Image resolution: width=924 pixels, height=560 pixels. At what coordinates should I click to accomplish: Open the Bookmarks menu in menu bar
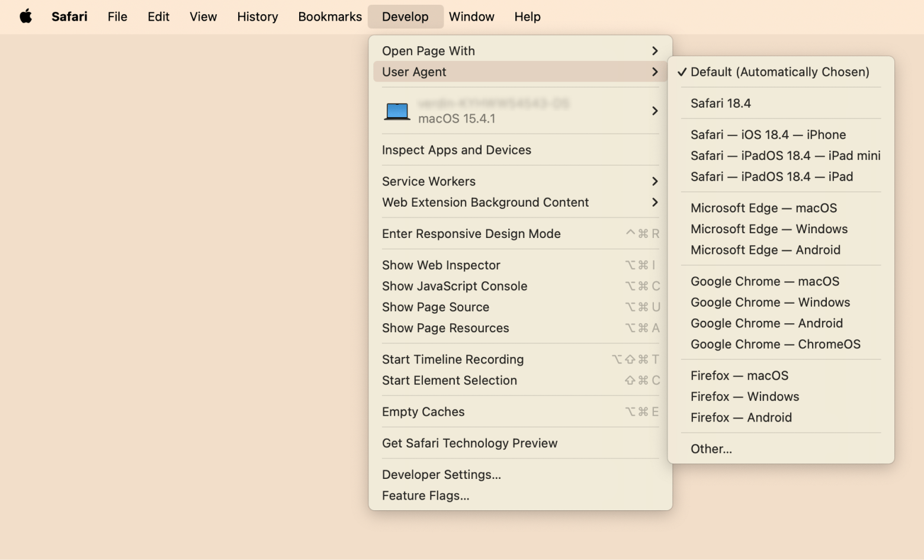coord(329,17)
